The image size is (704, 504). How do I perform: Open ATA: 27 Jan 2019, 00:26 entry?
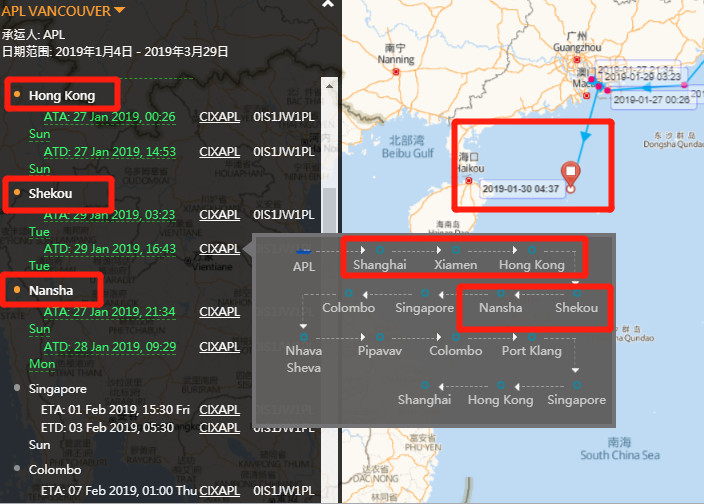pos(110,117)
